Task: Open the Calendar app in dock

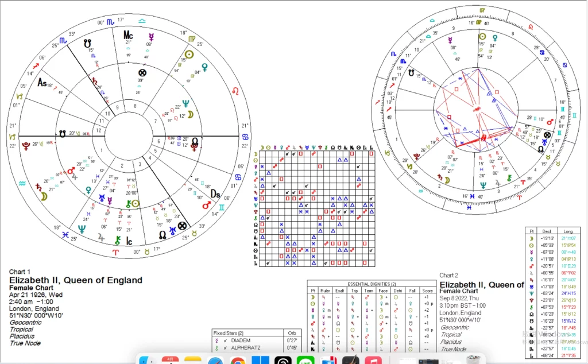Action: [x=170, y=361]
